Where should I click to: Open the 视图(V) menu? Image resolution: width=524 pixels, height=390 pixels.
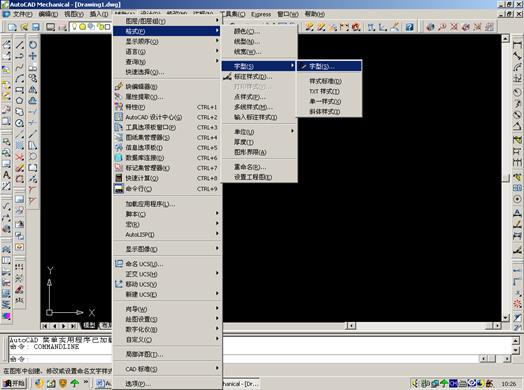[x=74, y=14]
